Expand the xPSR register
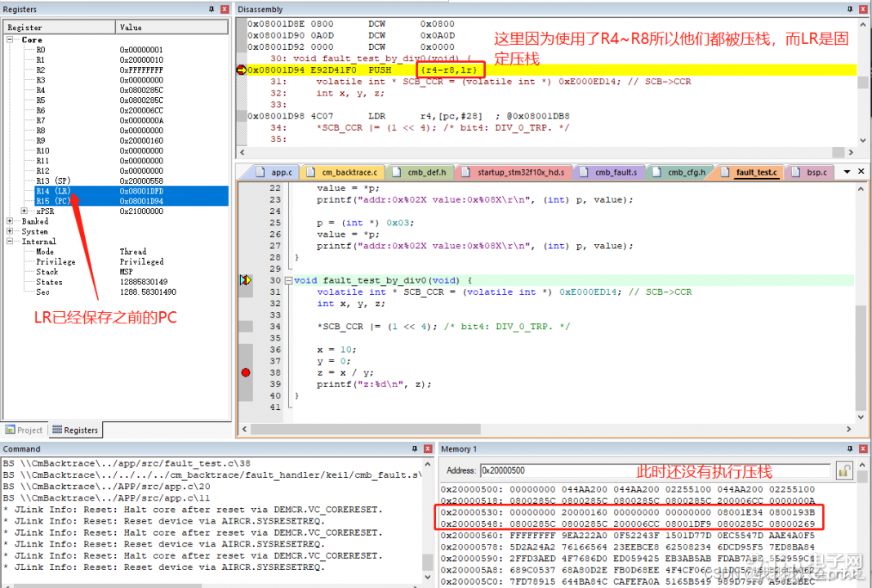 coord(24,211)
